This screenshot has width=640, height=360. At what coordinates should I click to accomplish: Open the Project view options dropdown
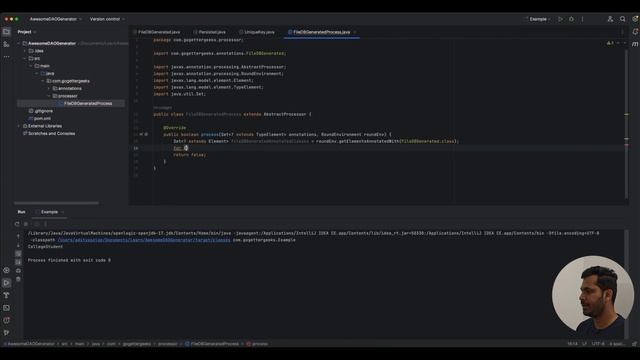click(27, 32)
